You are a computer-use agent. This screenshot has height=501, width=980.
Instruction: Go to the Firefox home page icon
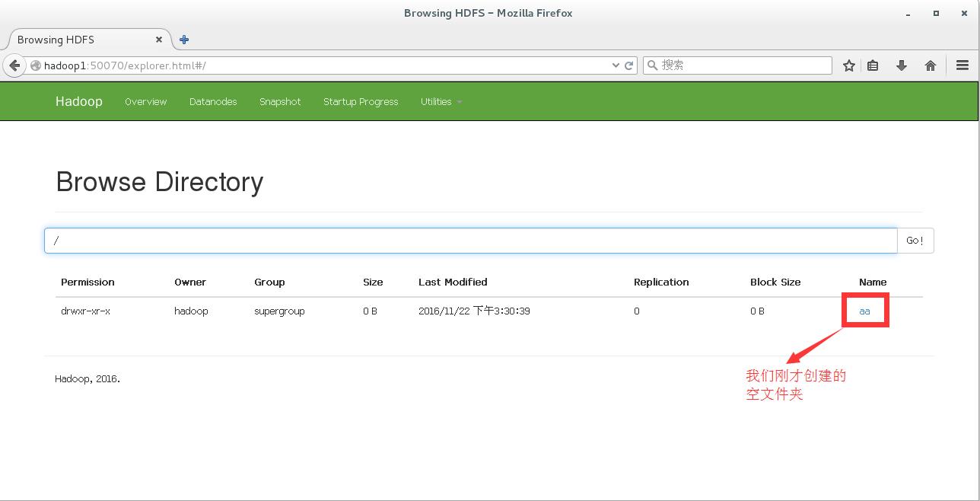pos(931,65)
